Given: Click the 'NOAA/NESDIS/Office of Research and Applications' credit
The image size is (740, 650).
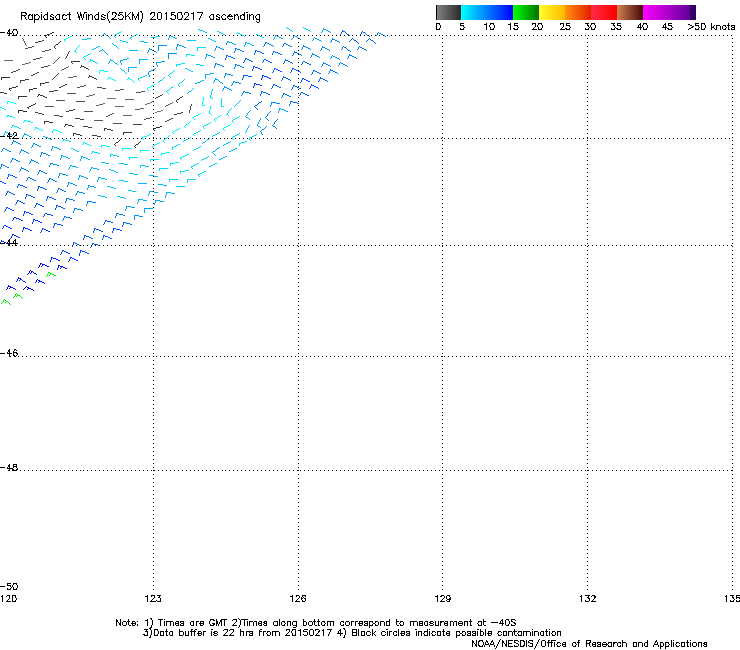Looking at the screenshot, I should click(x=589, y=644).
